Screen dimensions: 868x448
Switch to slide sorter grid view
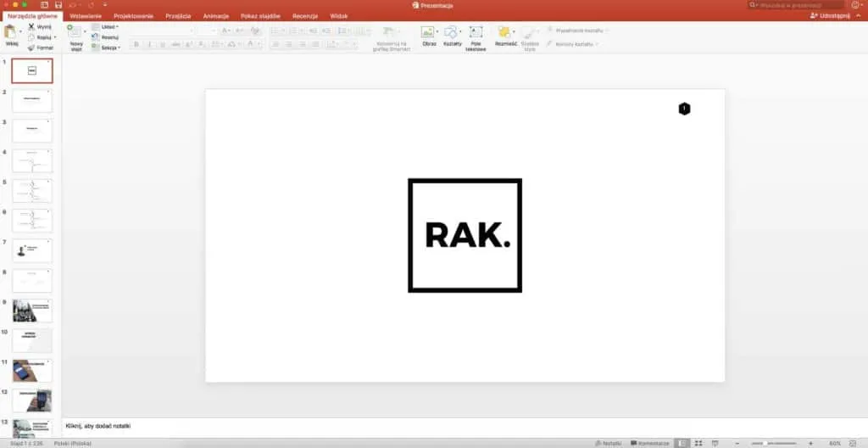(699, 444)
